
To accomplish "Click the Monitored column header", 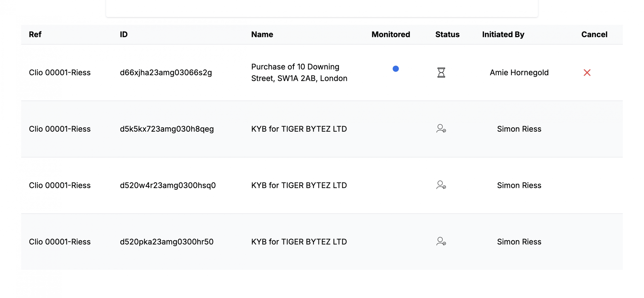I will (390, 34).
